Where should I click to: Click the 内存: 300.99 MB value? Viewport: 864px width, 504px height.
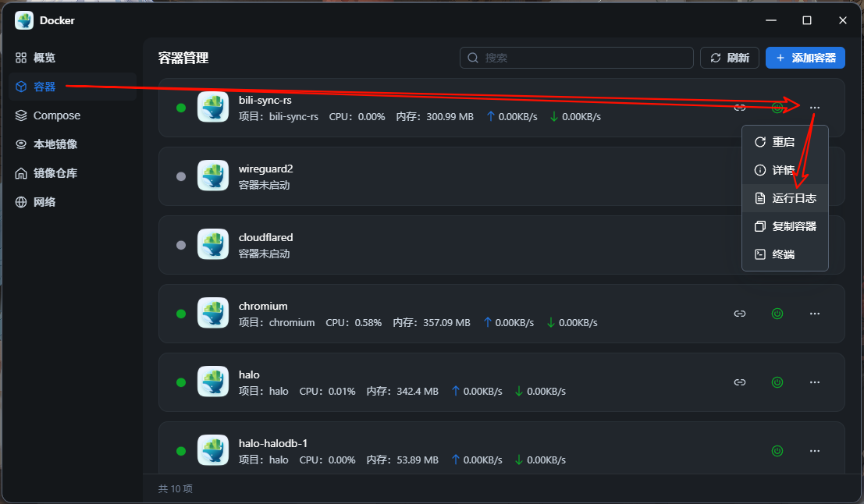(x=435, y=117)
